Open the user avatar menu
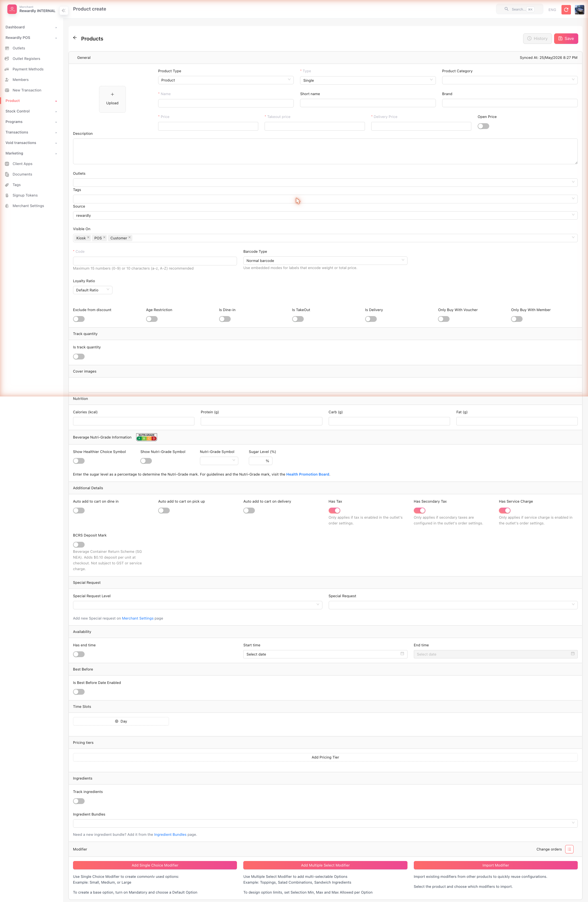This screenshot has width=588, height=902. pos(579,9)
